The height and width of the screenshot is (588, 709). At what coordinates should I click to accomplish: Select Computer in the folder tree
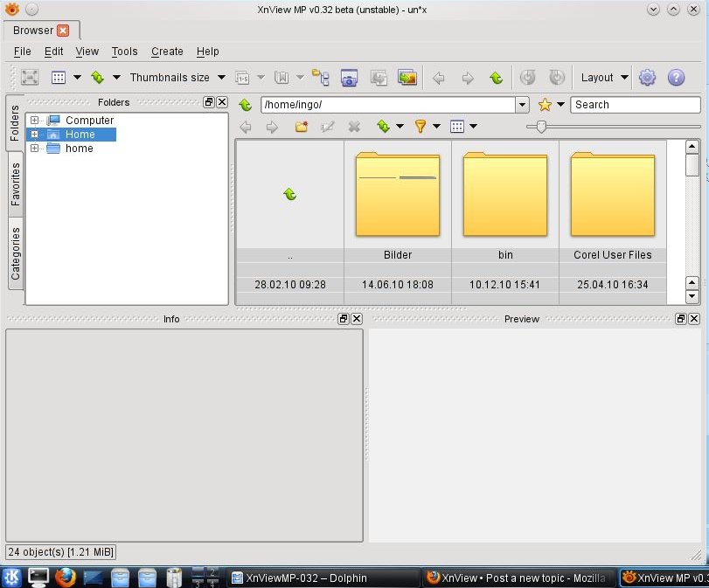pyautogui.click(x=89, y=121)
